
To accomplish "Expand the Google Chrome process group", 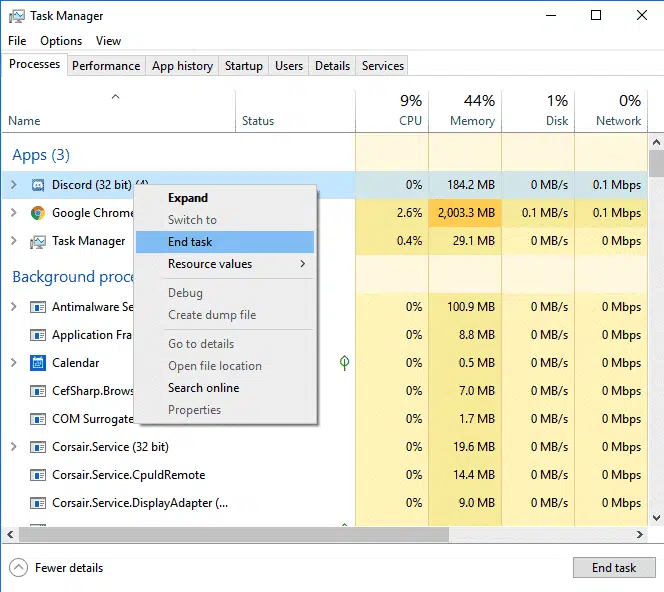I will (x=14, y=213).
